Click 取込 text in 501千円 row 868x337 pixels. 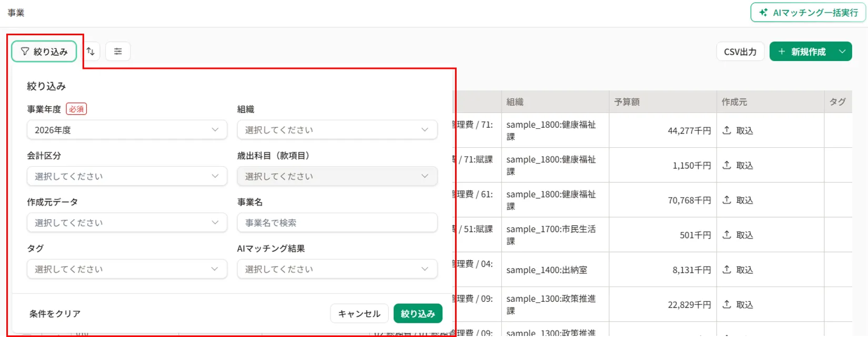744,235
